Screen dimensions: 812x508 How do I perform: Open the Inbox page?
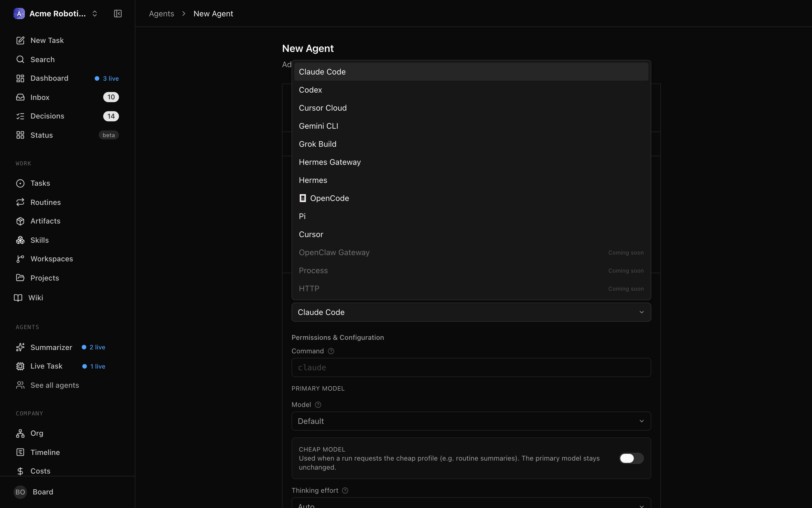pyautogui.click(x=67, y=97)
